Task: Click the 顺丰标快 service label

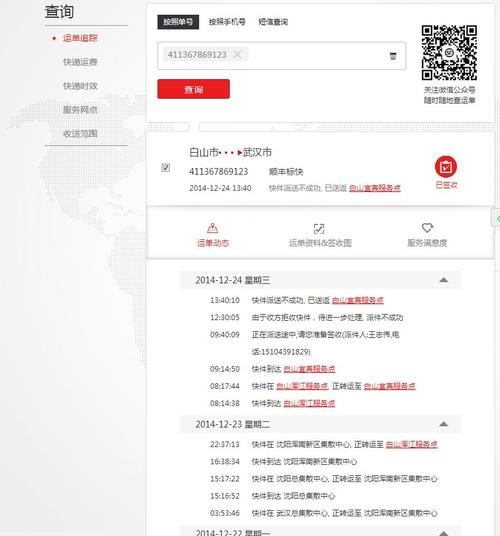Action: 286,172
